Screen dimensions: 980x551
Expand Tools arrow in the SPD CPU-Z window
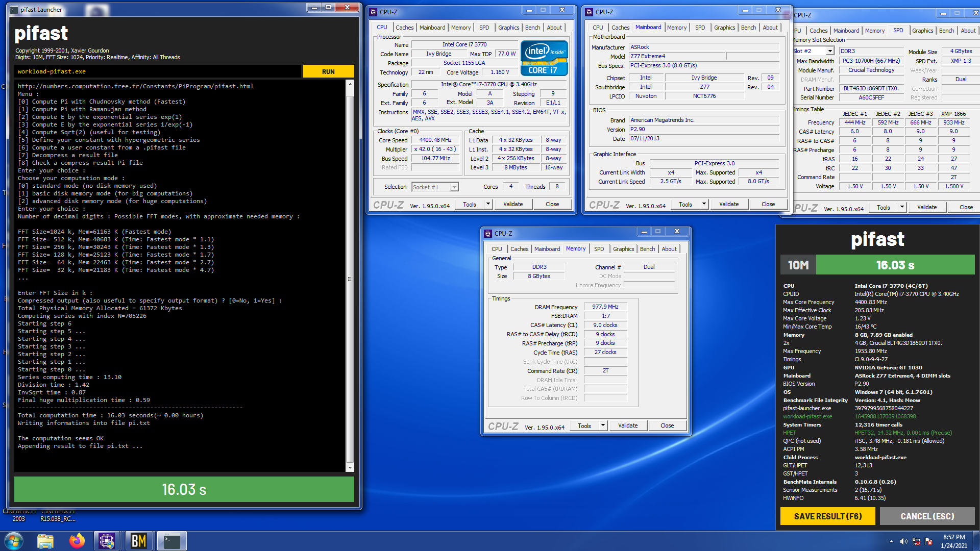click(x=902, y=207)
